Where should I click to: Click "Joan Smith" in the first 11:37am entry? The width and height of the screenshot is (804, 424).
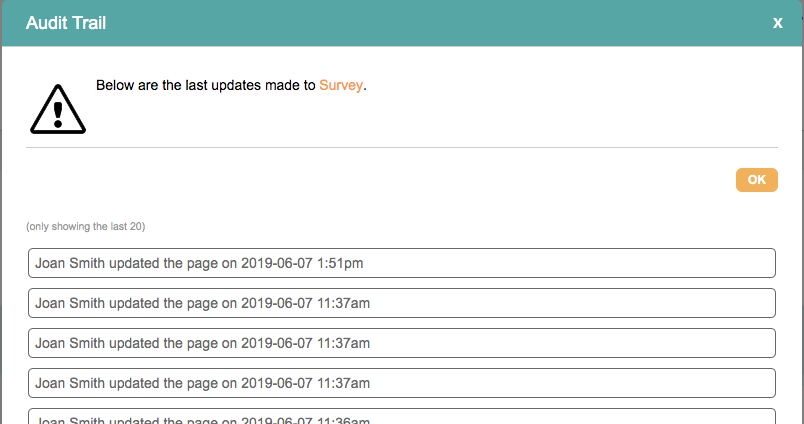pyautogui.click(x=69, y=303)
